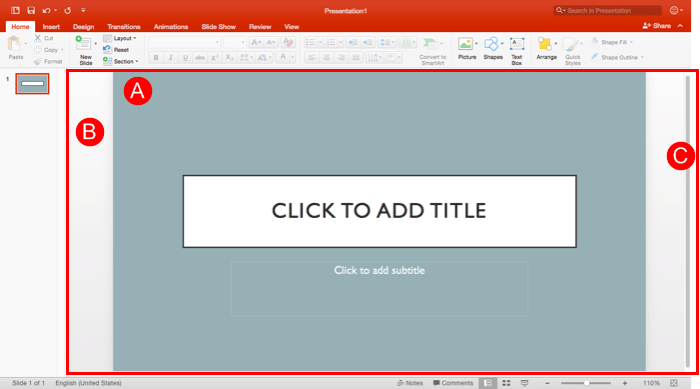The height and width of the screenshot is (389, 700).
Task: Zoom out with the minus button
Action: pos(547,383)
